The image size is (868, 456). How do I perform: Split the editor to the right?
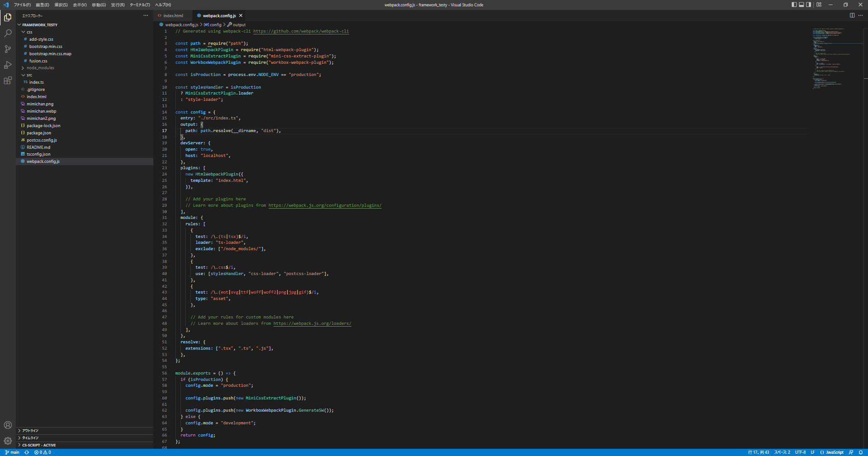(852, 15)
